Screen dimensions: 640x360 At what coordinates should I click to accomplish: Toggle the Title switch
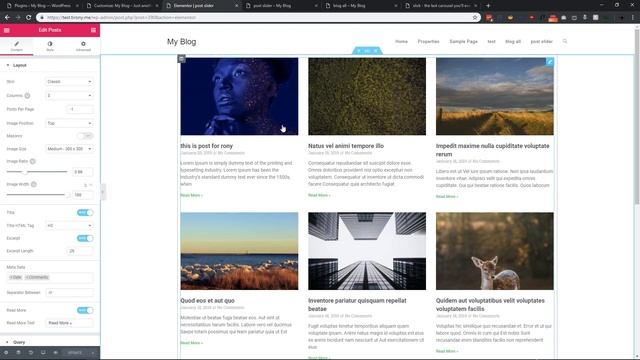pos(85,213)
